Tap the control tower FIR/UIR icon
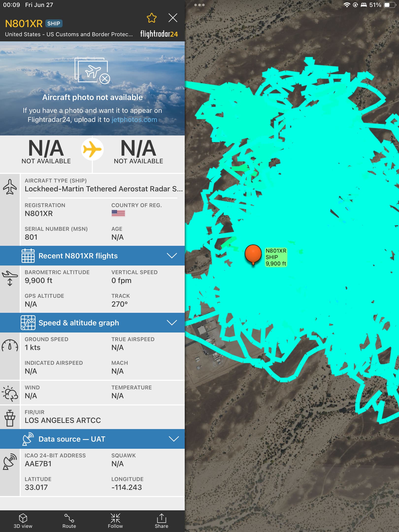399x532 pixels. (x=10, y=418)
